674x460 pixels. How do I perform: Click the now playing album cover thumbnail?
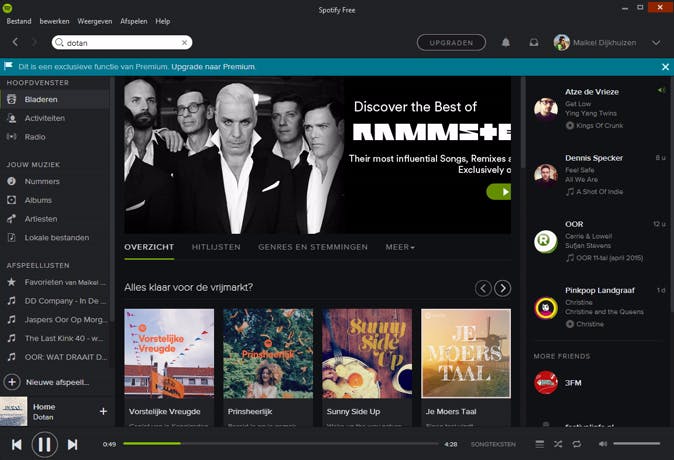tap(14, 411)
